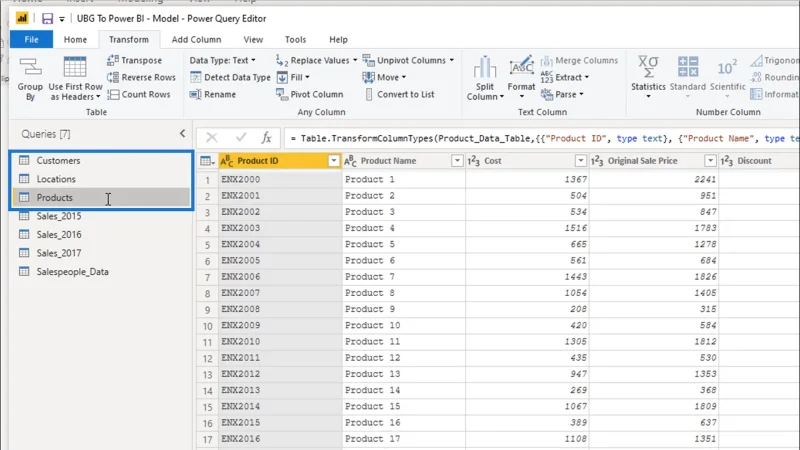Open Original Sale Price filter dropdown
The height and width of the screenshot is (450, 800).
coord(710,161)
